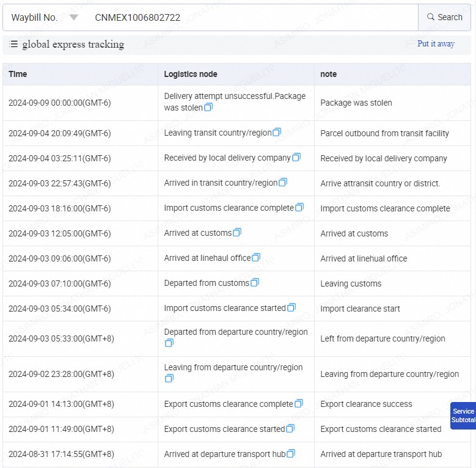The height and width of the screenshot is (468, 476).
Task: Collapse tracking with Put it away
Action: point(436,44)
